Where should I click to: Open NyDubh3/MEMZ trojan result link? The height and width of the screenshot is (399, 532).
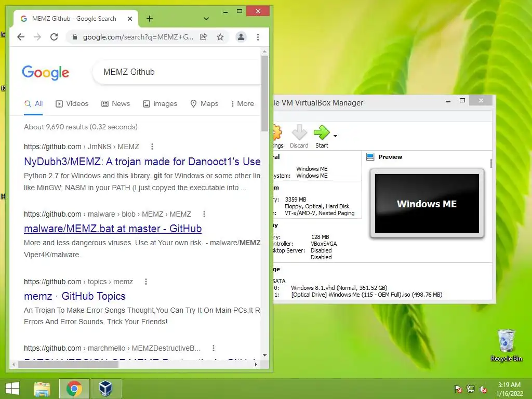[142, 162]
